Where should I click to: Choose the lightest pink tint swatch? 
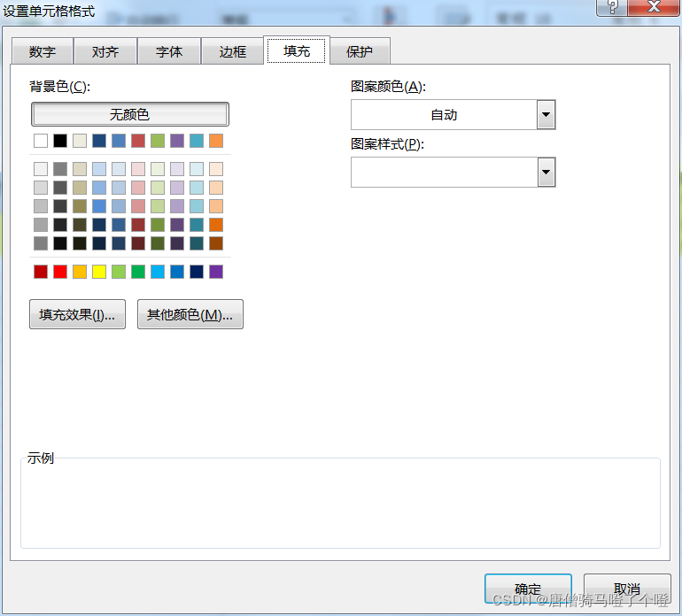pos(138,169)
